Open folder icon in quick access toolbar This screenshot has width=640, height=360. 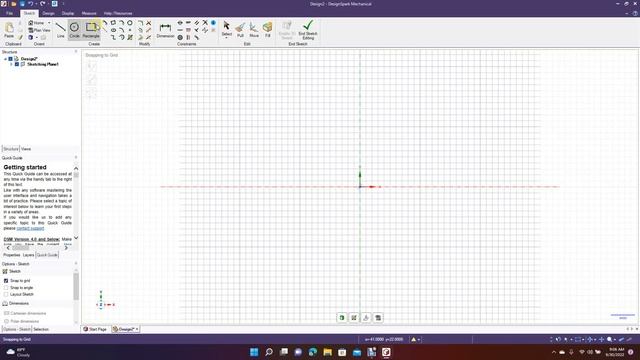click(x=13, y=4)
